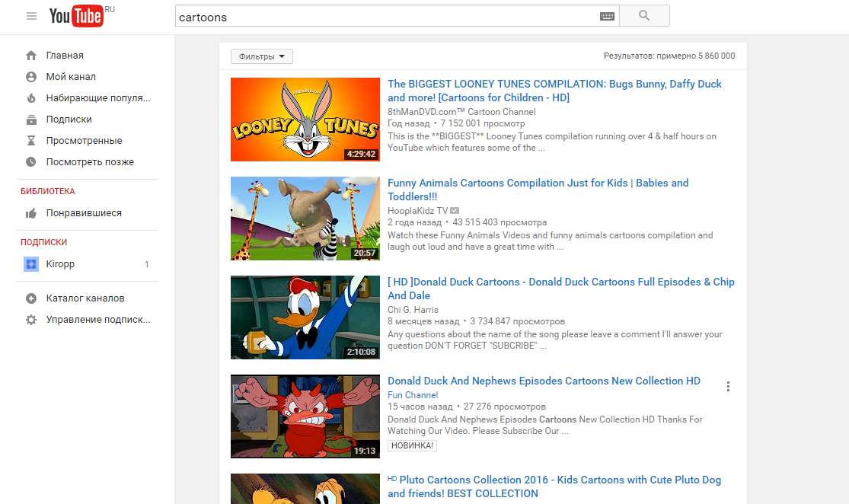
Task: Click the 2:10:08 duration label
Action: pos(361,352)
